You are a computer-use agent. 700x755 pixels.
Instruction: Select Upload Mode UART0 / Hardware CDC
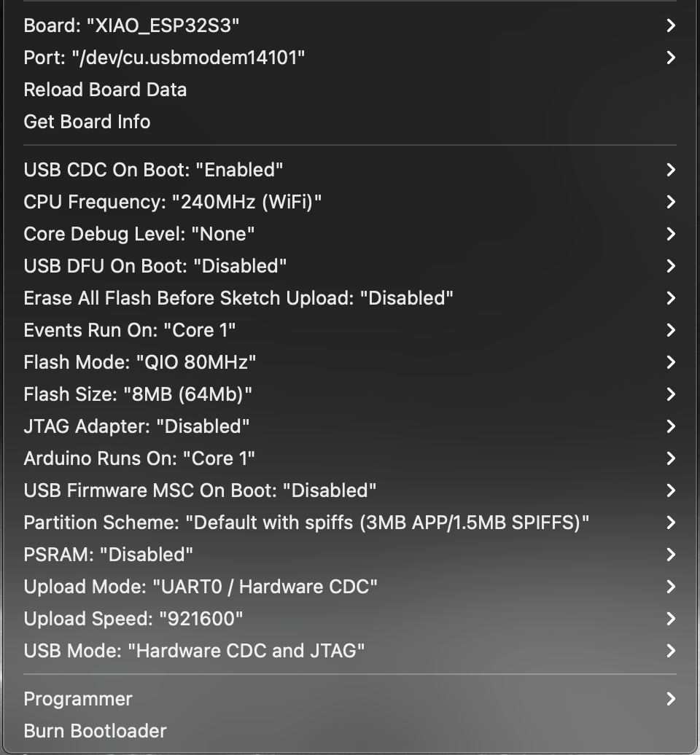[350, 587]
